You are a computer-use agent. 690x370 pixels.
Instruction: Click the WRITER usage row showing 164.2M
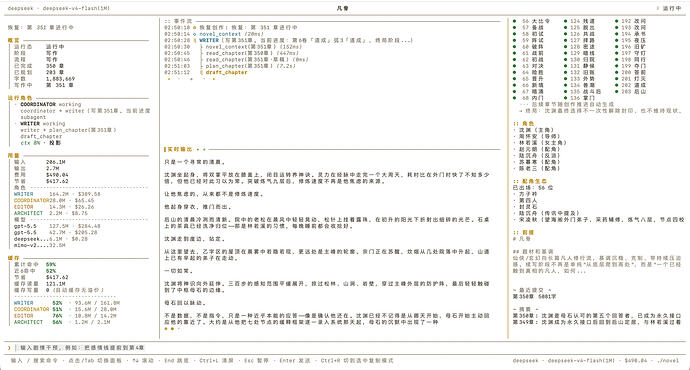click(x=57, y=194)
